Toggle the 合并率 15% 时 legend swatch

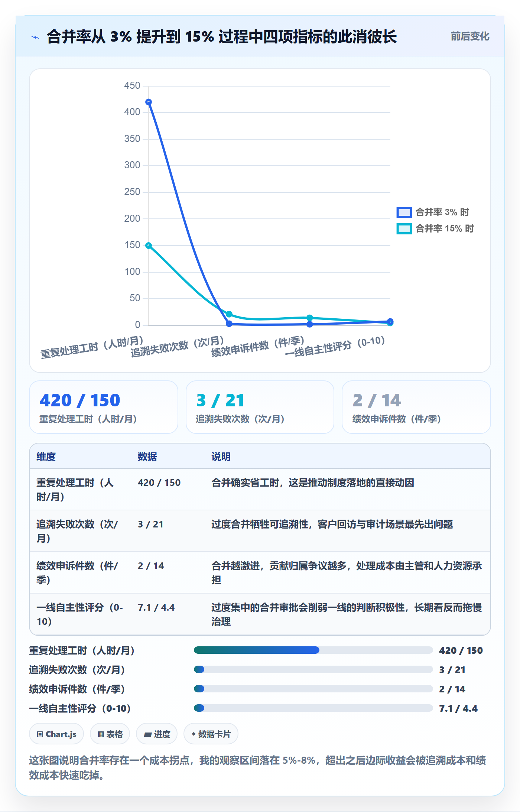pyautogui.click(x=404, y=229)
